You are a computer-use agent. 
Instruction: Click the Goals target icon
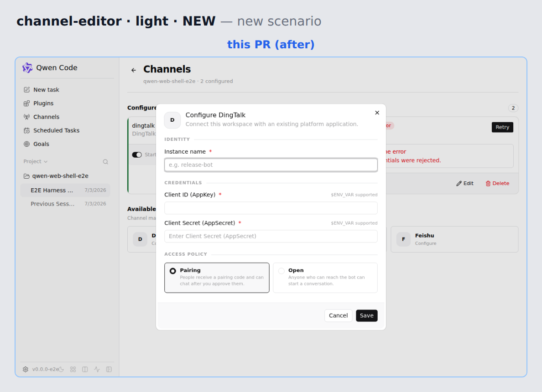click(x=26, y=144)
